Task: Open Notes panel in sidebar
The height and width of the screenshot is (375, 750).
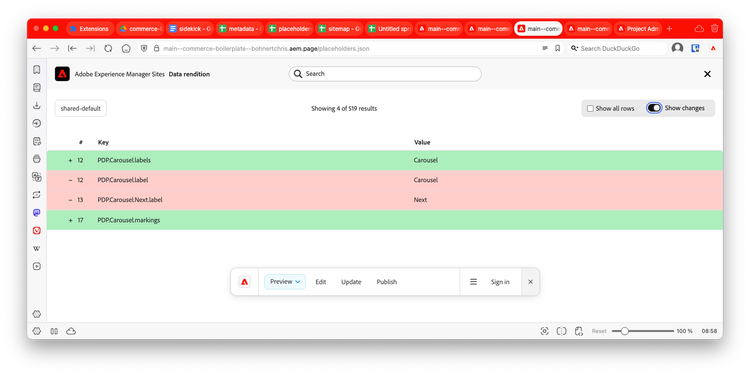Action: click(37, 141)
